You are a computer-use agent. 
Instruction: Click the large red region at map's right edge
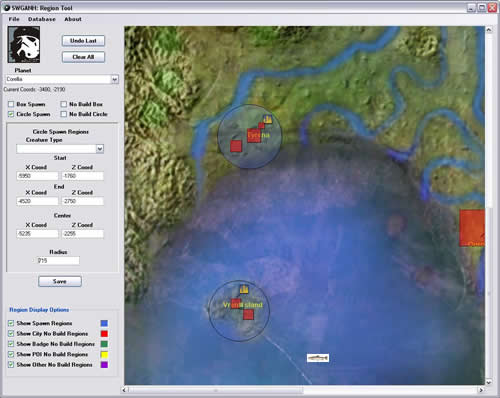coord(472,228)
